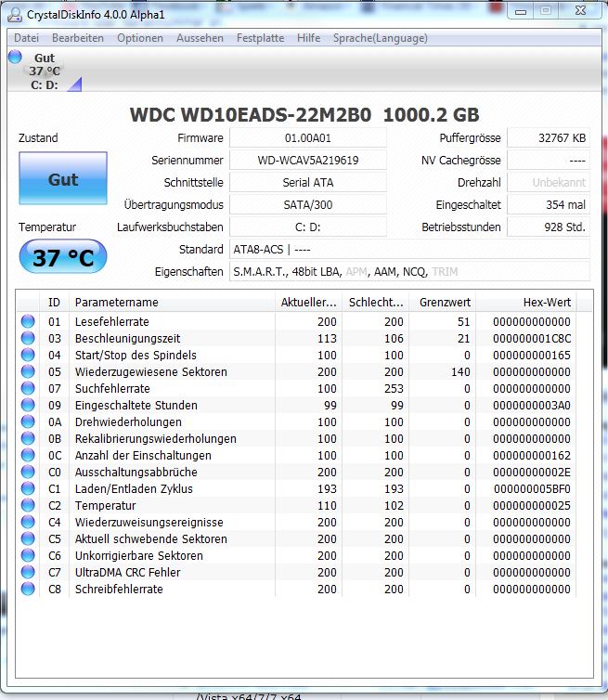Open the Datei menu
608x700 pixels.
pos(26,38)
